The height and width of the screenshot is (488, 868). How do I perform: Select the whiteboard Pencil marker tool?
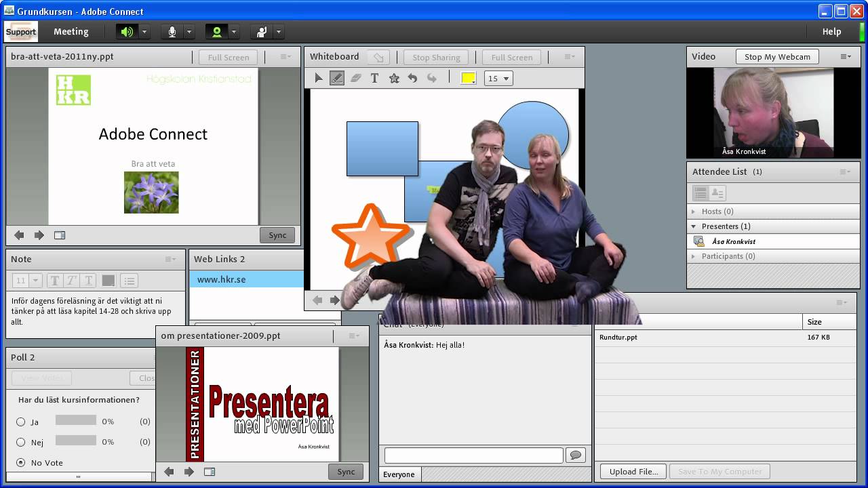pos(337,78)
